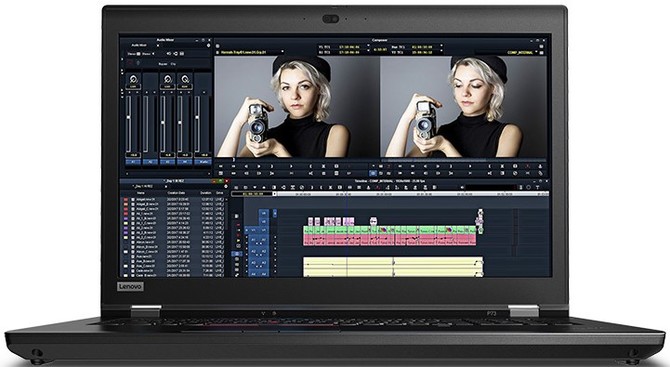Click the last icon in record monitor's bottom row
This screenshot has width=670, height=367.
coord(541,173)
